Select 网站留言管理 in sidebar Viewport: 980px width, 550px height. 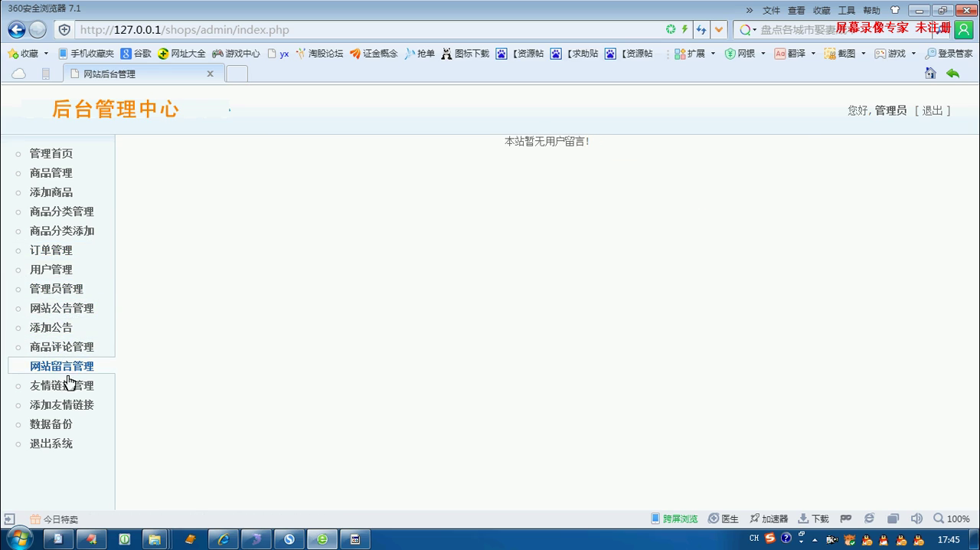(x=62, y=366)
